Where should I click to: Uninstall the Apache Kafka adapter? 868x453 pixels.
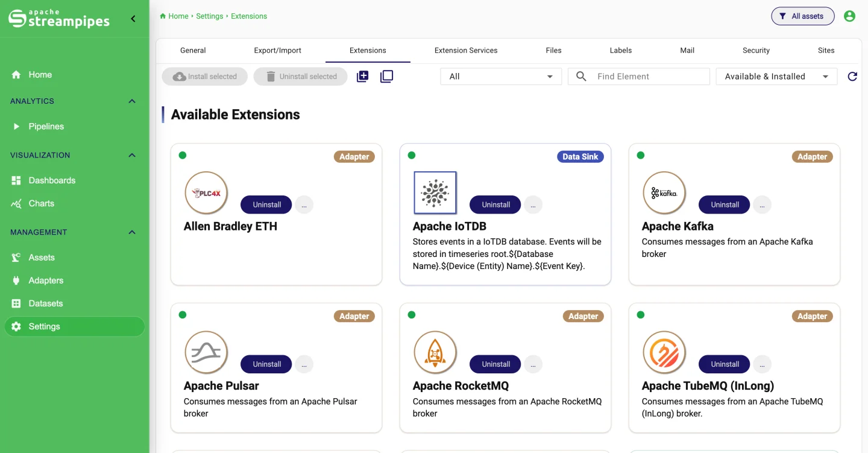725,204
